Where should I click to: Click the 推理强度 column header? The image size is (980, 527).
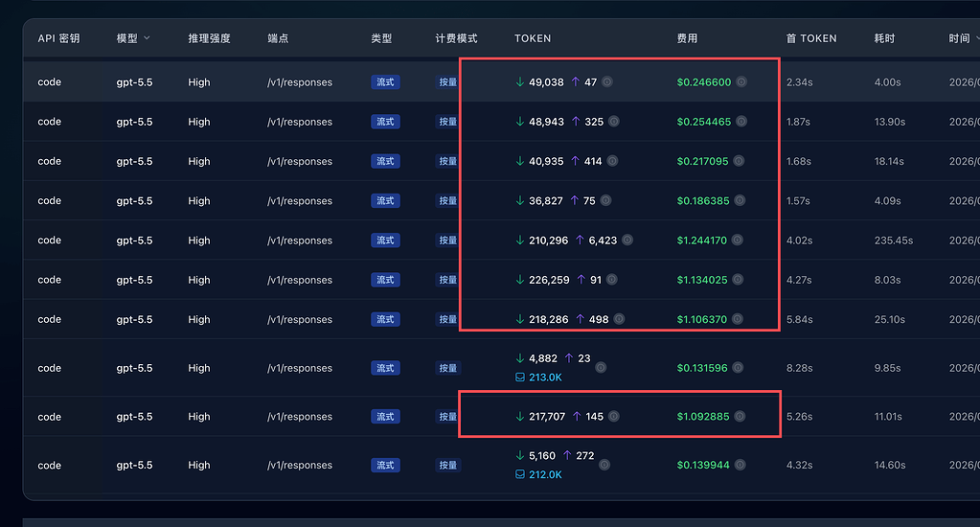[210, 38]
